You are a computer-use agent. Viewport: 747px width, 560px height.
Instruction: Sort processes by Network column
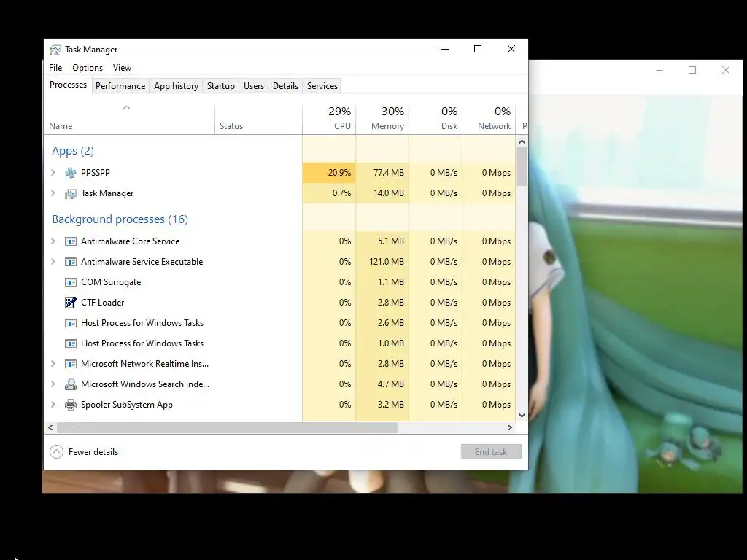[x=489, y=119]
